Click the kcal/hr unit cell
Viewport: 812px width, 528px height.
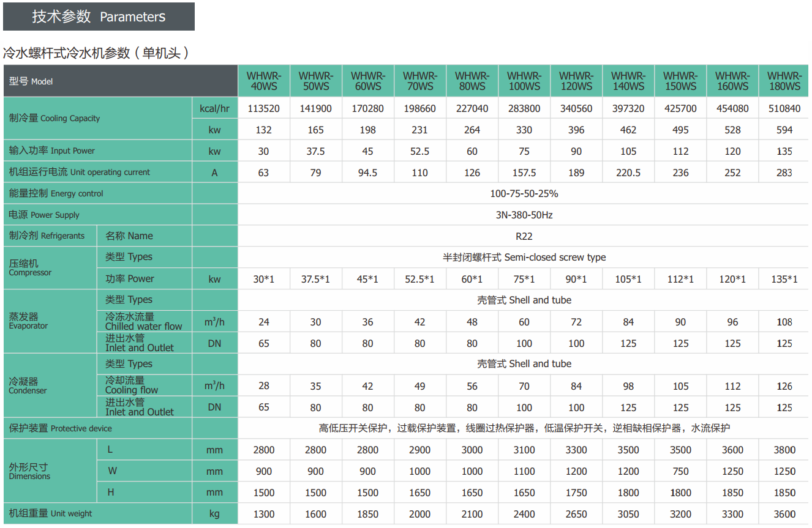click(x=214, y=108)
